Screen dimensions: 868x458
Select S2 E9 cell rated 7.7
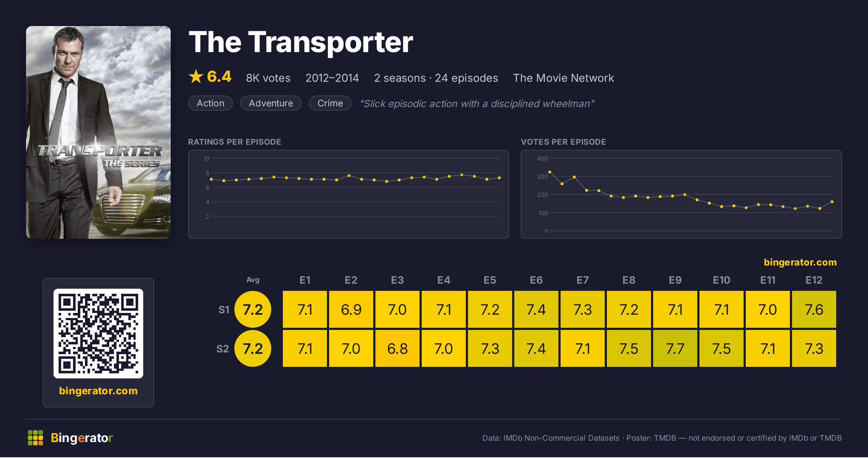point(675,348)
